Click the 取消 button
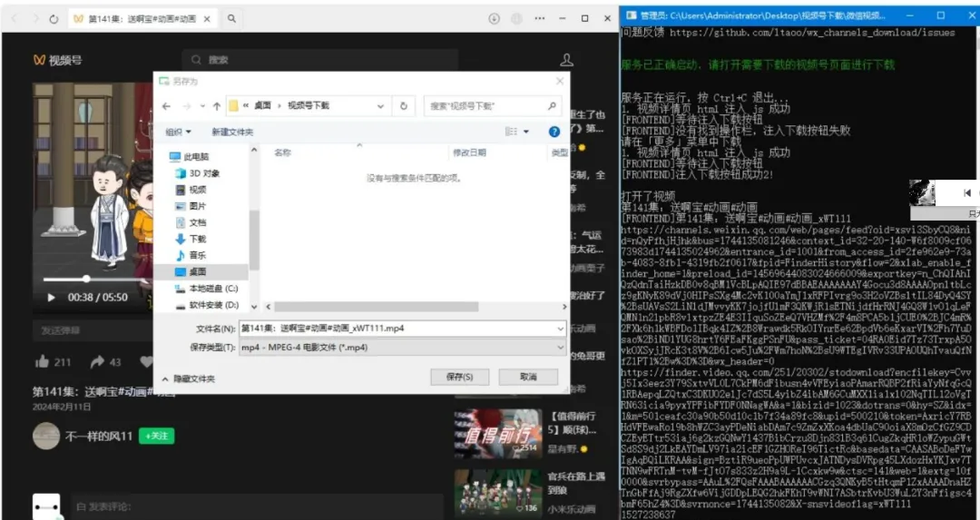This screenshot has width=980, height=520. click(x=528, y=377)
